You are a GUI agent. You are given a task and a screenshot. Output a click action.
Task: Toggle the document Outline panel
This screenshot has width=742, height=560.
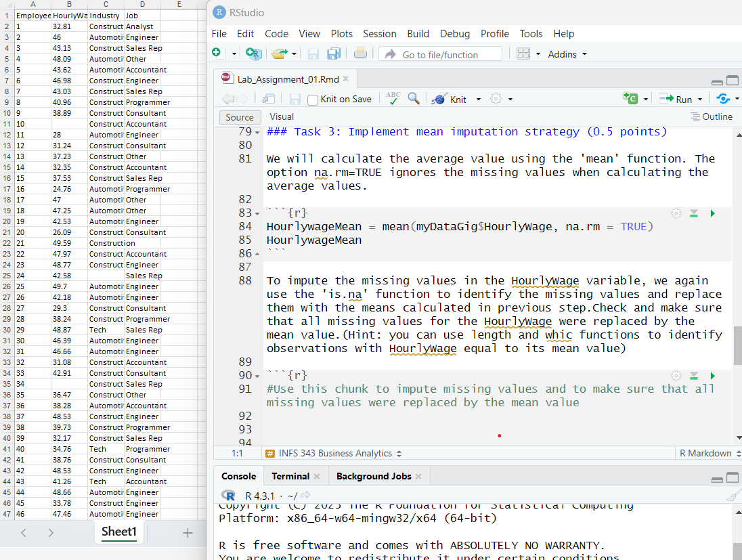pos(710,116)
